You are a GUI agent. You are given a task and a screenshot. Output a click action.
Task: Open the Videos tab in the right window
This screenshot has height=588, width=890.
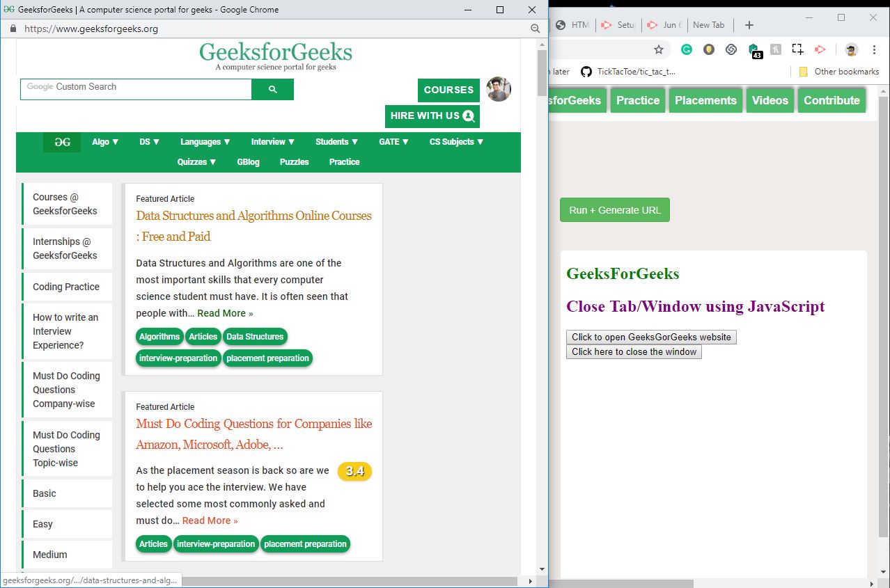click(770, 100)
